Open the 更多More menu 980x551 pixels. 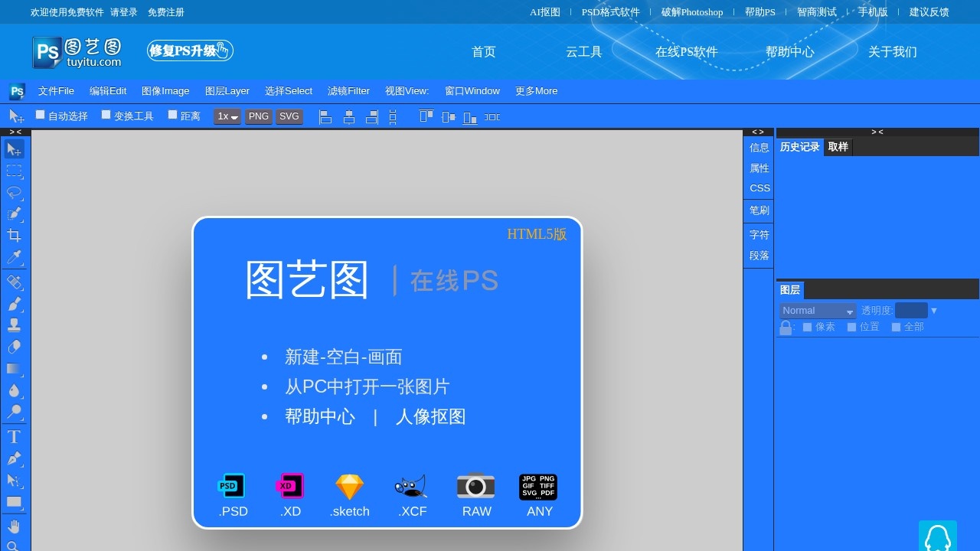pos(536,91)
